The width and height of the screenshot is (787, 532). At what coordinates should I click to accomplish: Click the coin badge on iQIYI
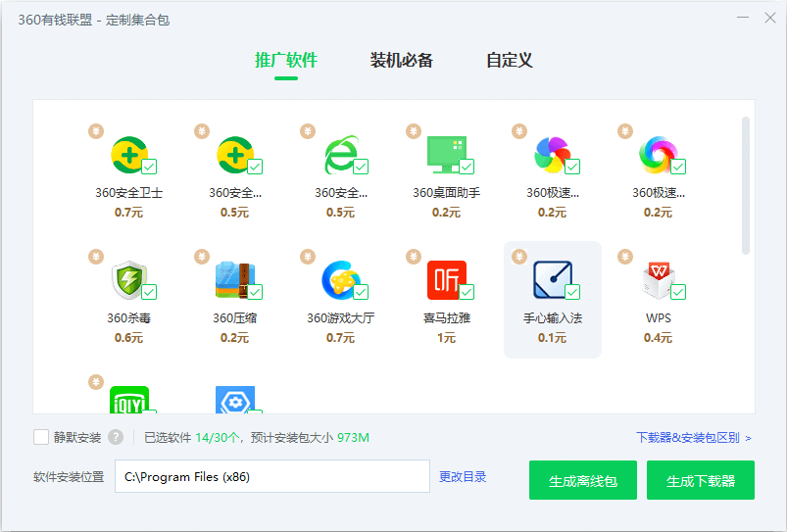coord(96,382)
